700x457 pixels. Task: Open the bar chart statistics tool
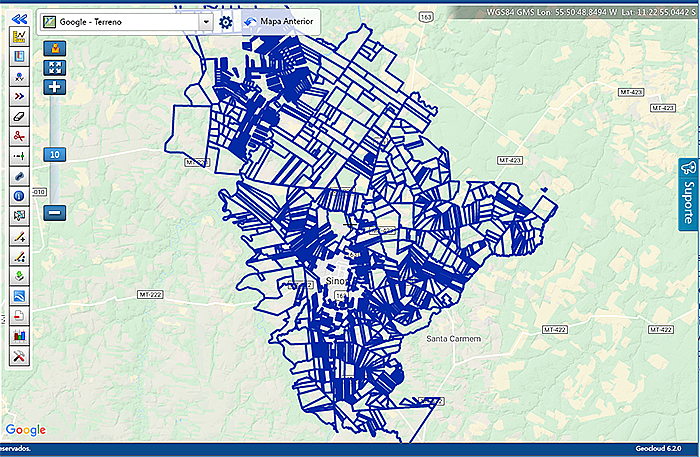(x=19, y=336)
